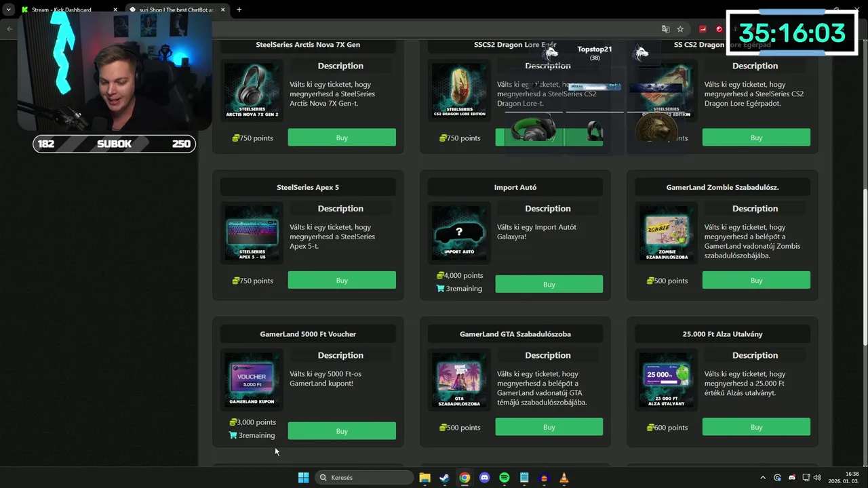Click the Description header of Import Autó
This screenshot has width=868, height=488.
click(x=548, y=209)
